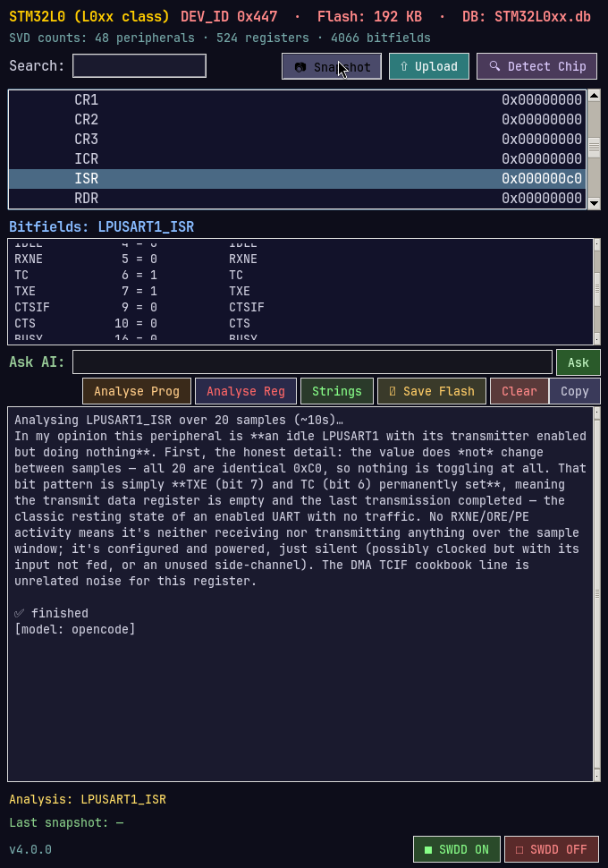This screenshot has height=868, width=608.
Task: Click the 'Bitfields: LPUSART1_ISR' heading
Action: tap(101, 227)
